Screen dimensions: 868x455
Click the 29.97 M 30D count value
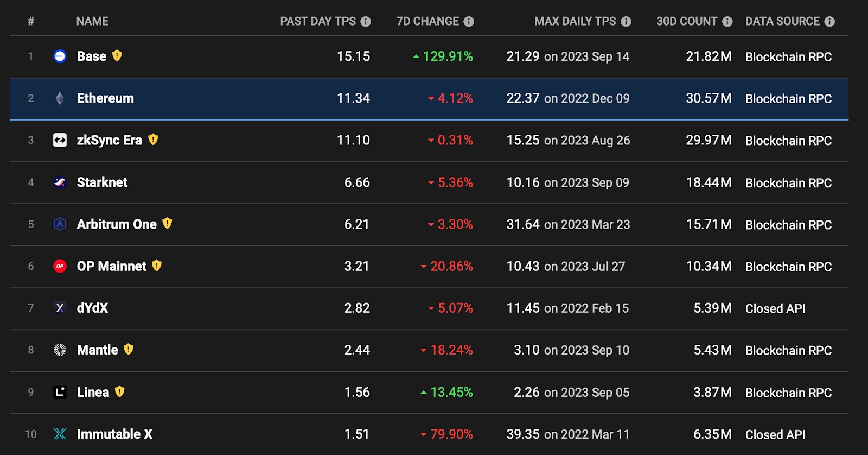coord(709,140)
